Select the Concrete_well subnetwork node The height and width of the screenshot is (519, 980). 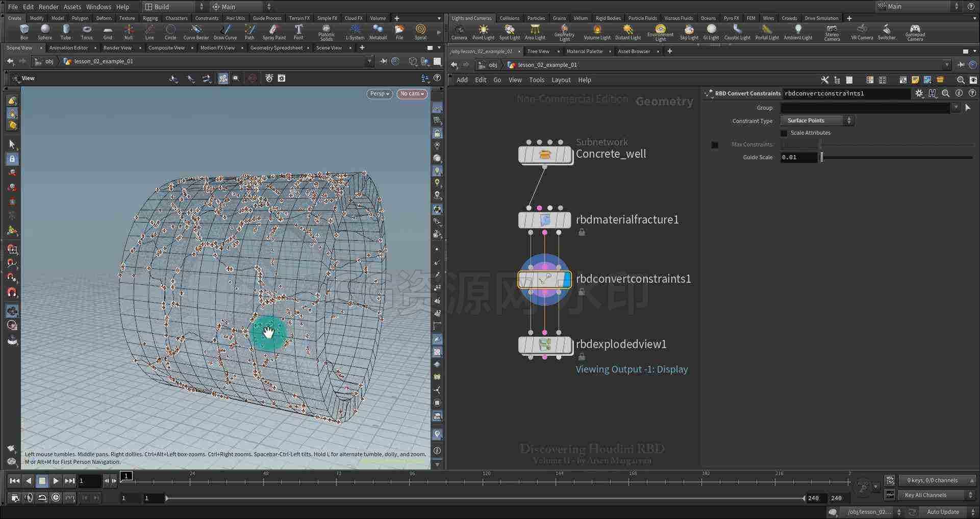tap(544, 155)
